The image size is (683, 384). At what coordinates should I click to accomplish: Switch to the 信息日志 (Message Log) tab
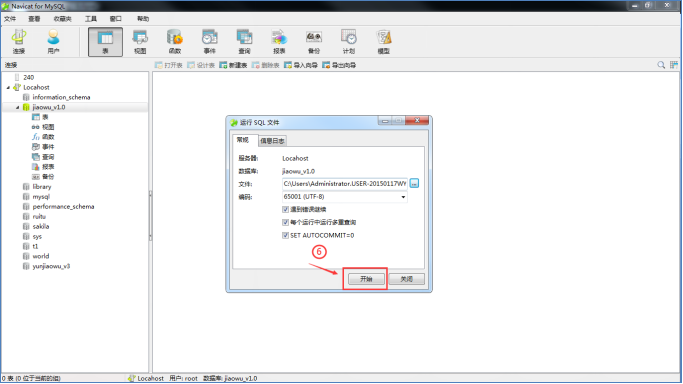272,141
